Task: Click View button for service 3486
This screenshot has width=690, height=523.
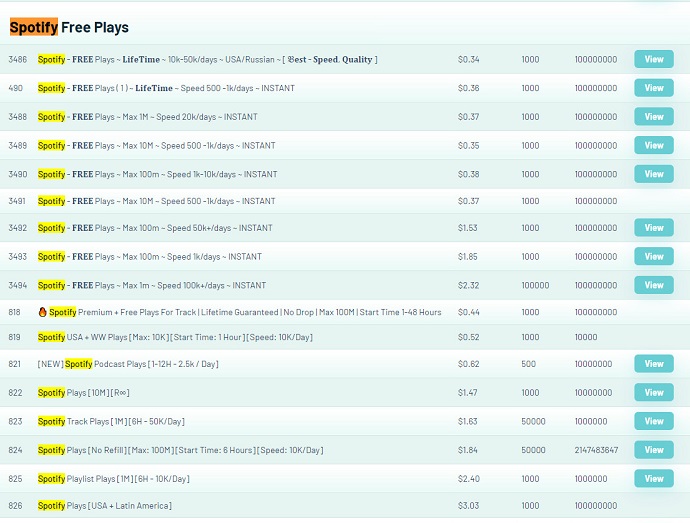Action: coord(653,59)
